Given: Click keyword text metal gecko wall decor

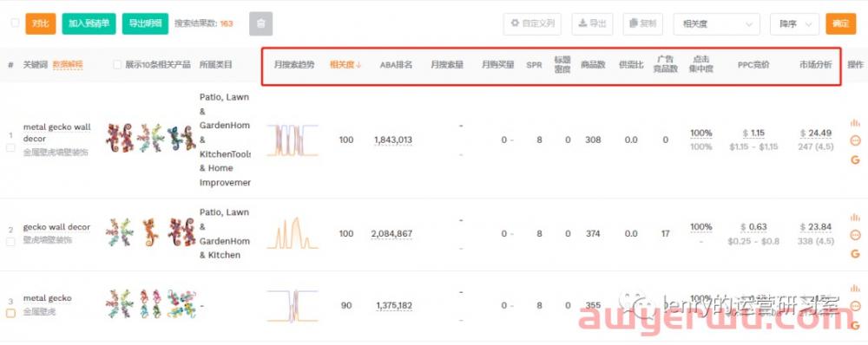Looking at the screenshot, I should point(56,133).
